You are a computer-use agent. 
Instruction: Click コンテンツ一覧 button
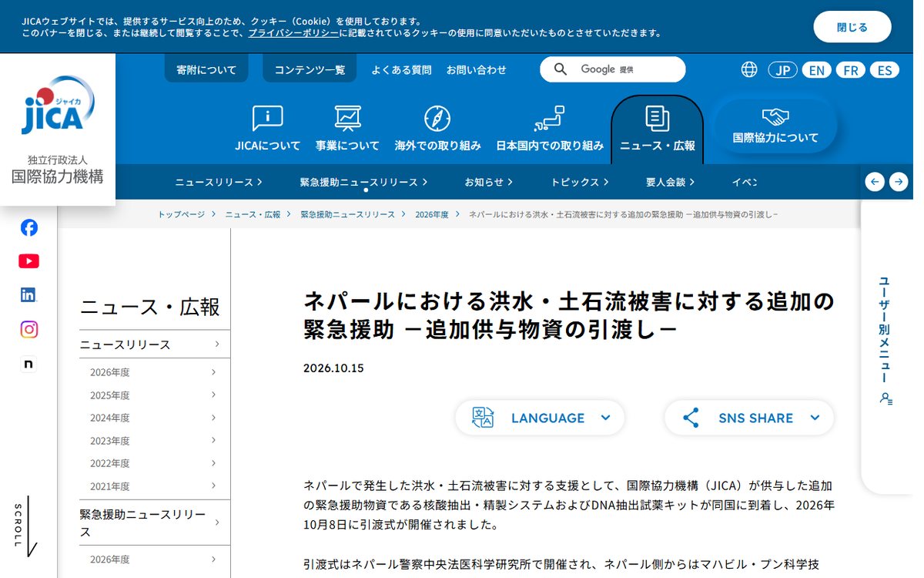pos(310,69)
